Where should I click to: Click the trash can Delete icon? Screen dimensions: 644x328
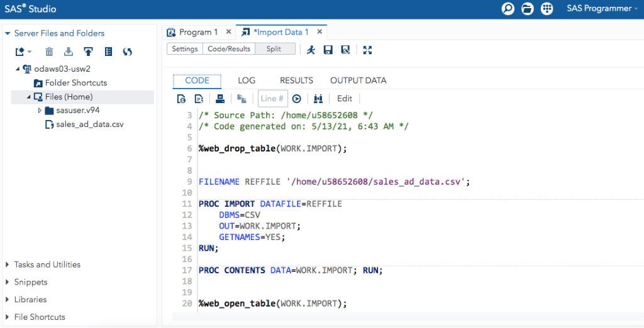[x=49, y=52]
